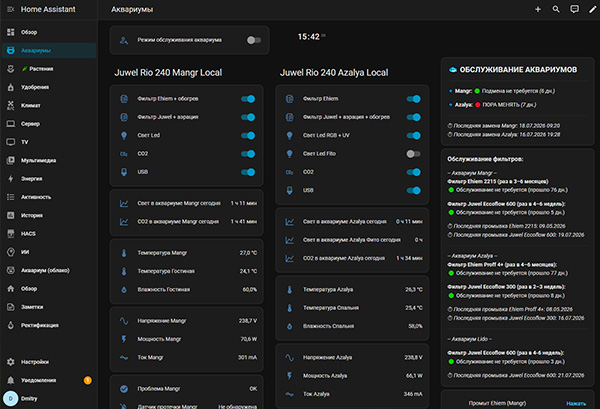Click the Мультимедиа sidebar icon

11,160
